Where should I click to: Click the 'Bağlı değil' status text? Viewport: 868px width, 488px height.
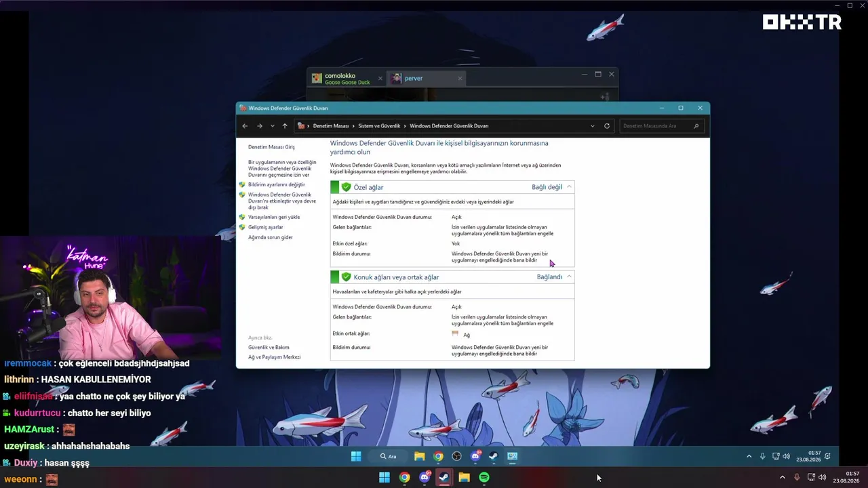(547, 187)
